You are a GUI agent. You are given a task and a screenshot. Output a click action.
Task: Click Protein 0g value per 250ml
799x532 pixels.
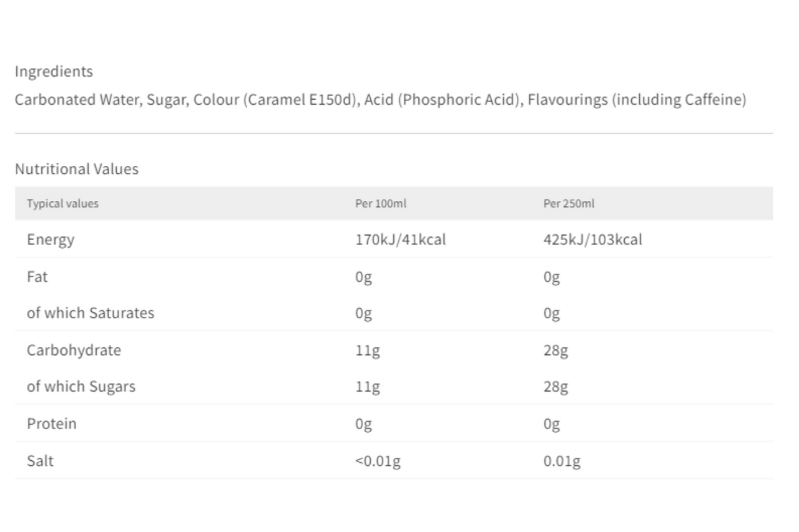[x=551, y=424]
